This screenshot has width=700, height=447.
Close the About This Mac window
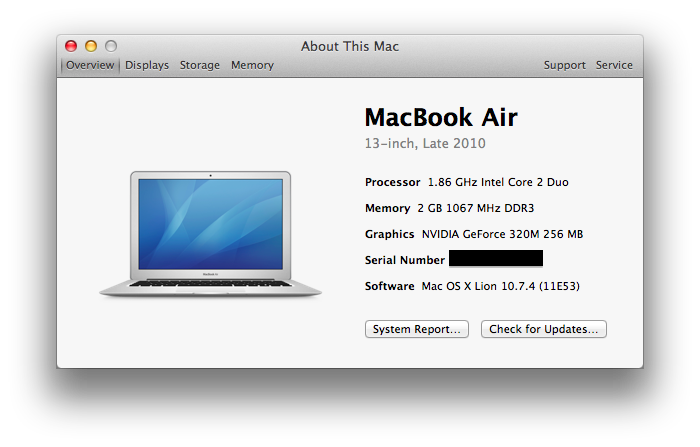coord(71,46)
